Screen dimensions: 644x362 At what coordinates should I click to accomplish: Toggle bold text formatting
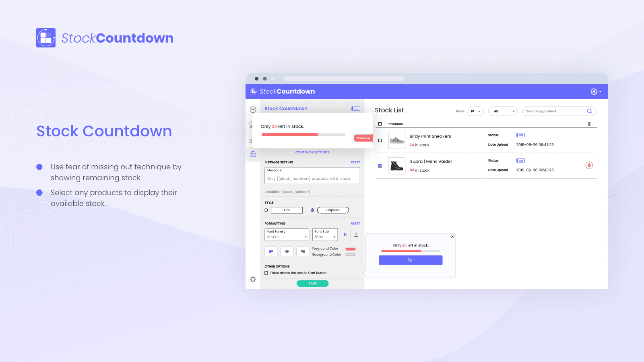(345, 234)
